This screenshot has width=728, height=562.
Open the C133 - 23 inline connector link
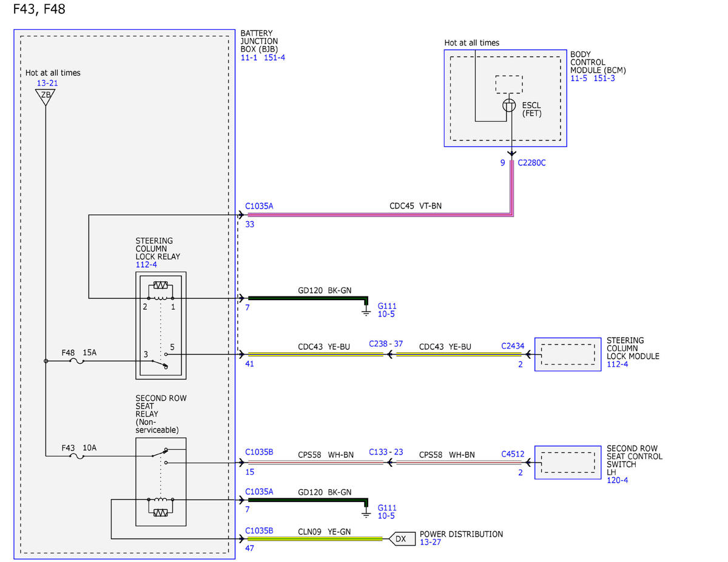tap(386, 452)
